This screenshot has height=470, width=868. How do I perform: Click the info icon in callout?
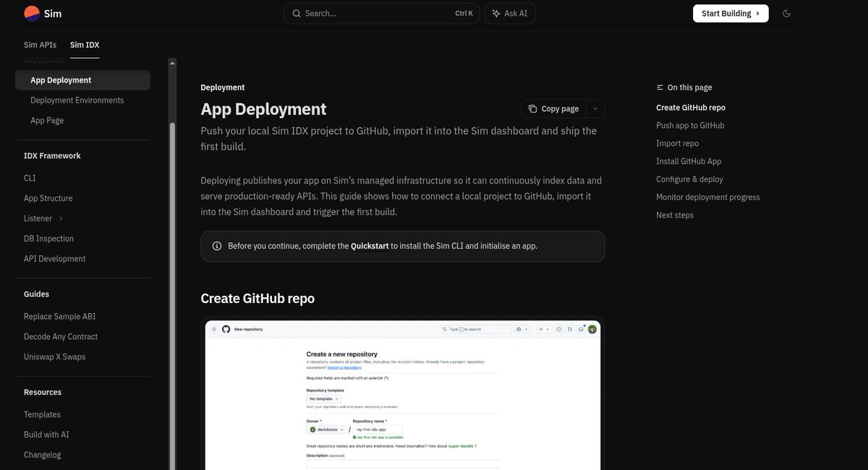pos(217,246)
